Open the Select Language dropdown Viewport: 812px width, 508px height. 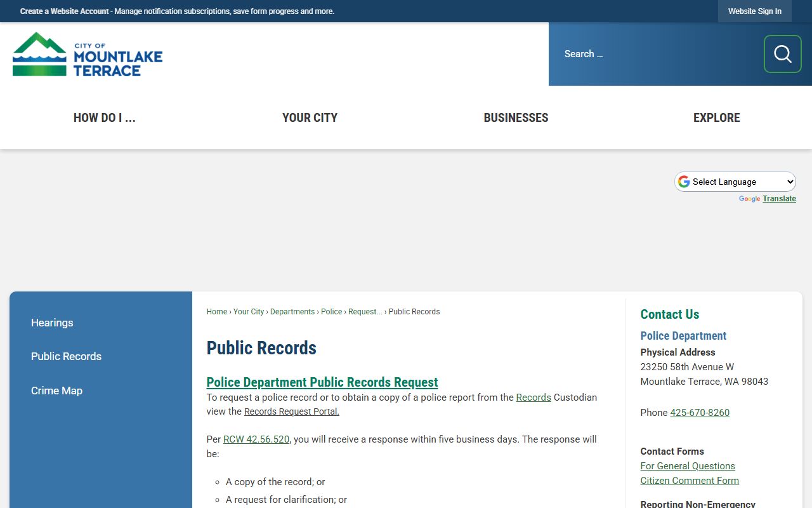point(735,182)
